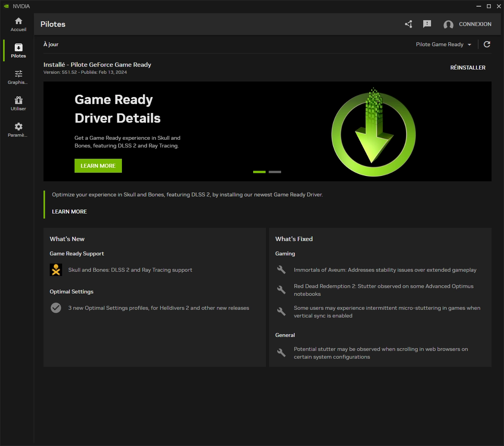Click 'Optimize your experience in Skull and Bones' text

[x=188, y=194]
